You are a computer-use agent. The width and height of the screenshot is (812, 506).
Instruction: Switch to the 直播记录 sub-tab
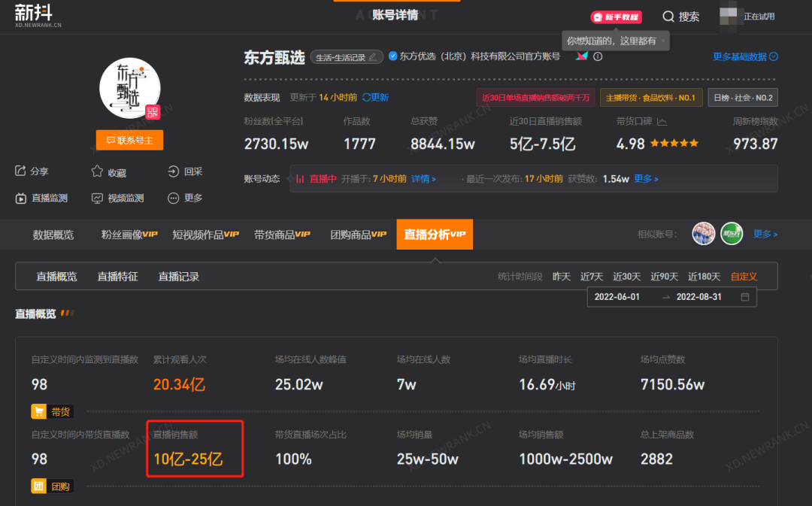(x=178, y=277)
